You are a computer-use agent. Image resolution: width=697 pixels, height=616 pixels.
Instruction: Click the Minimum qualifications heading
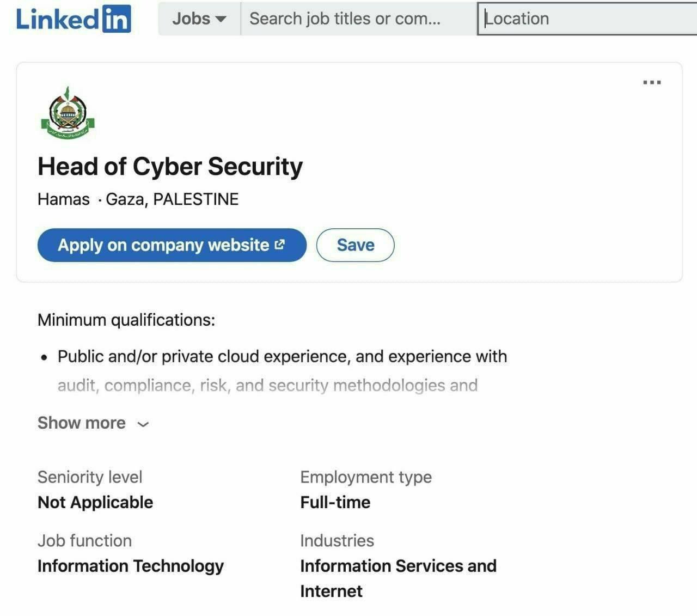[126, 320]
